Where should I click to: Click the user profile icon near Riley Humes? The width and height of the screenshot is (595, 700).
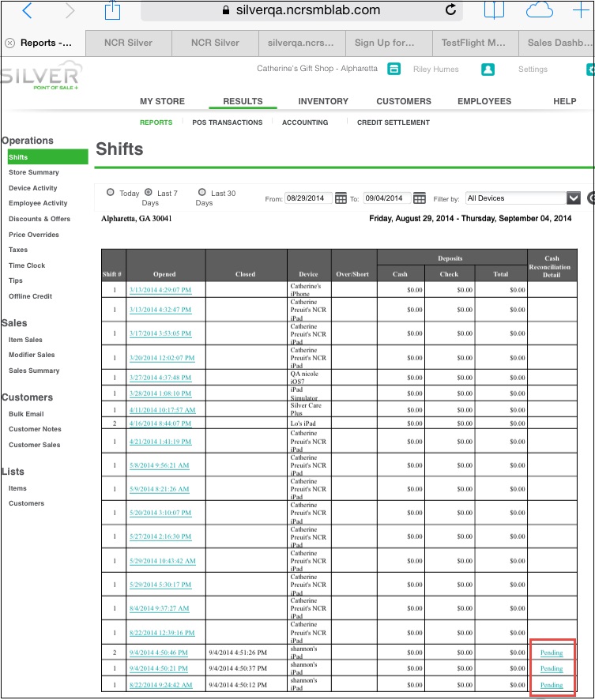488,69
